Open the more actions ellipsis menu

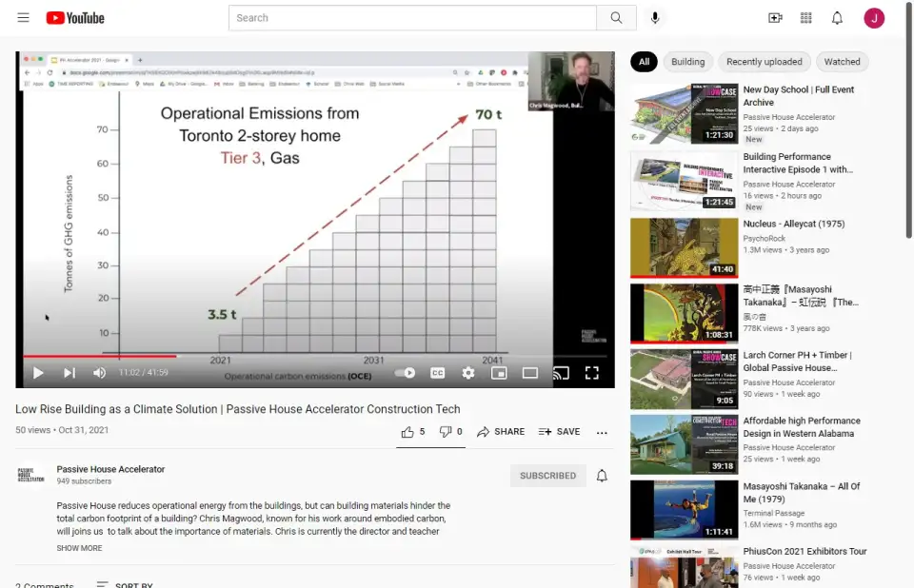tap(602, 432)
